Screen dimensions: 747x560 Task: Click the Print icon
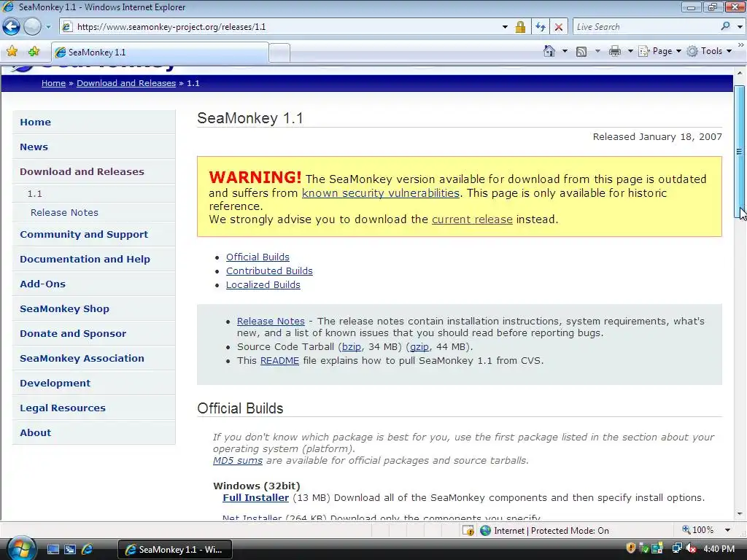point(615,51)
